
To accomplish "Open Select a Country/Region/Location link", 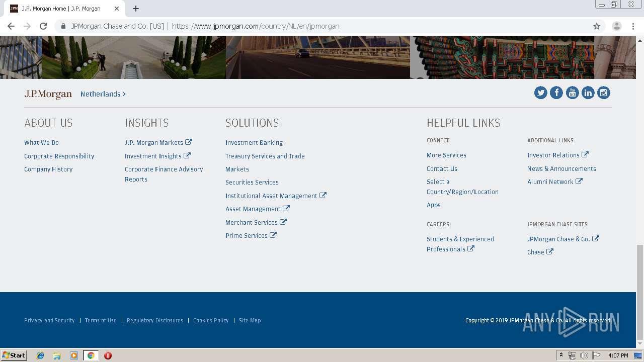I will (462, 187).
